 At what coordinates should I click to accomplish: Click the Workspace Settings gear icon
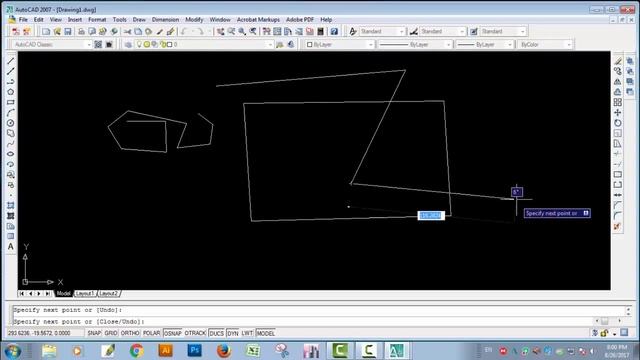pyautogui.click(x=98, y=44)
